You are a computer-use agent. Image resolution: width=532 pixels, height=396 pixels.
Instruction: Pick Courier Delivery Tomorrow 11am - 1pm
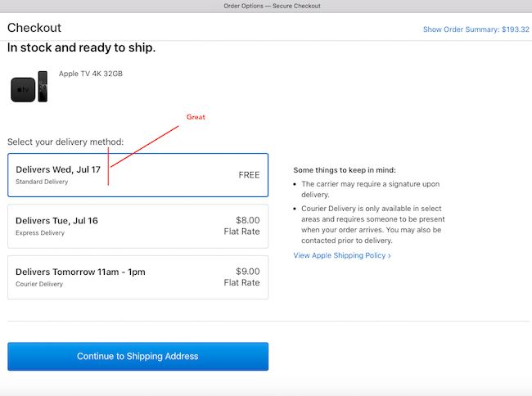[x=138, y=277]
